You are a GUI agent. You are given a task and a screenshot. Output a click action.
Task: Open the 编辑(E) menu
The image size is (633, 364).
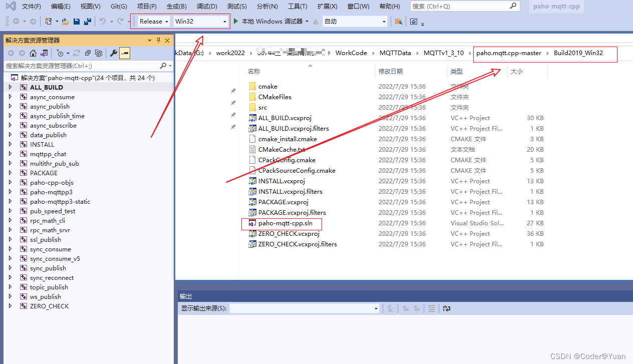click(61, 7)
